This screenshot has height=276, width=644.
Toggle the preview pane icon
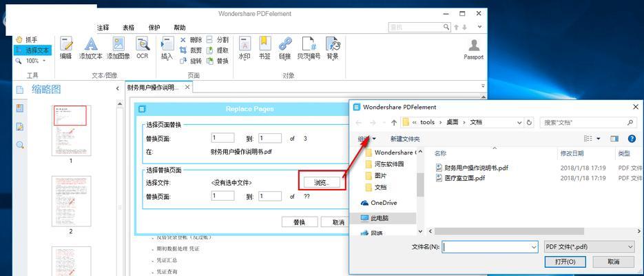[x=614, y=139]
